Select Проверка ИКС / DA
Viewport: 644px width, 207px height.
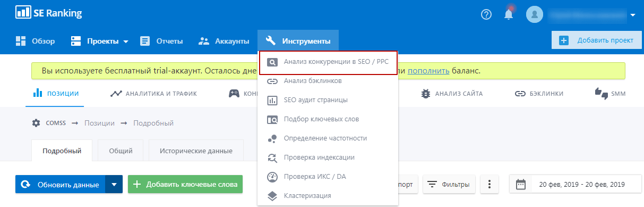click(x=328, y=177)
